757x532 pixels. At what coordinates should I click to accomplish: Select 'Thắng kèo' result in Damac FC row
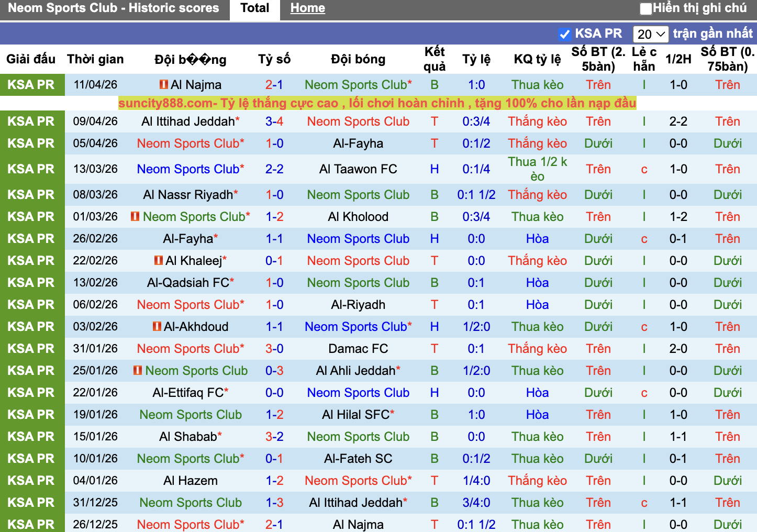538,349
